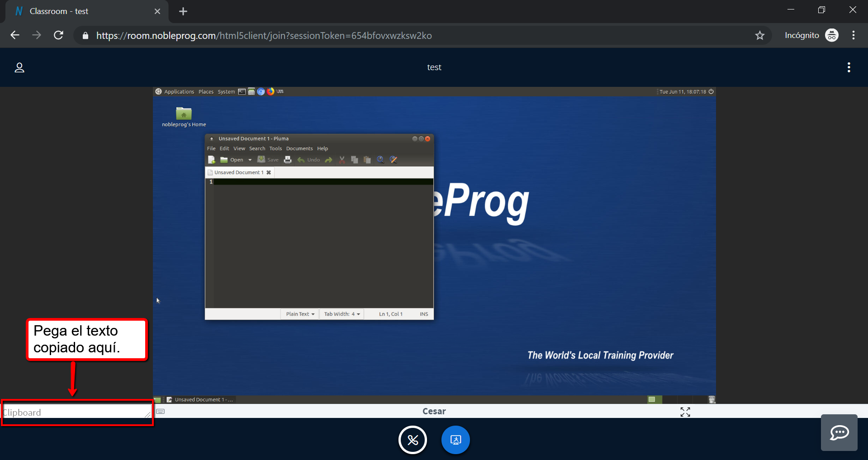868x460 pixels.
Task: Open the Applications menu in top panel
Action: pyautogui.click(x=179, y=91)
